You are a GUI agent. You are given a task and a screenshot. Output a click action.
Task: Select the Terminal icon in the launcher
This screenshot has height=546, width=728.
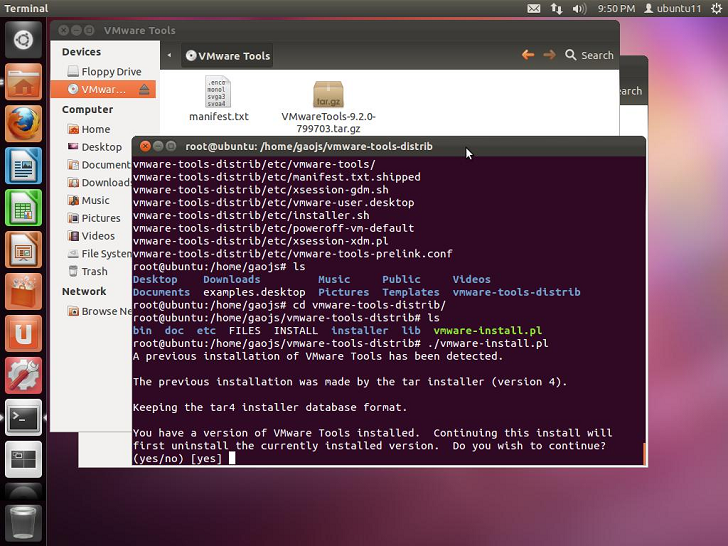click(x=23, y=417)
